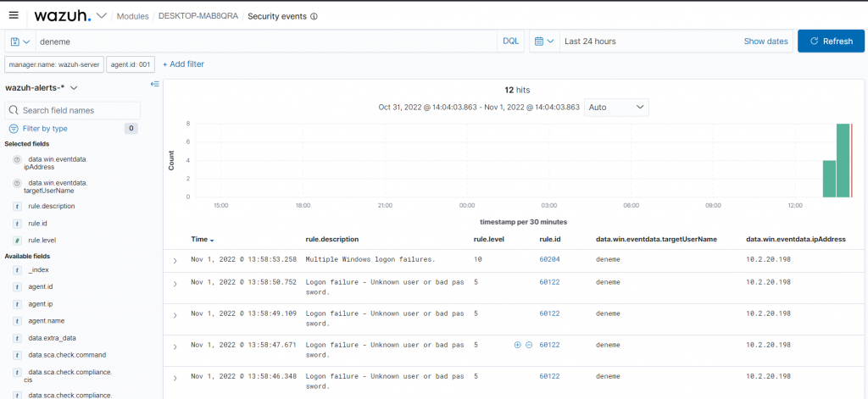This screenshot has height=399, width=868.
Task: Expand the 13:58:46.348 event row
Action: point(175,379)
